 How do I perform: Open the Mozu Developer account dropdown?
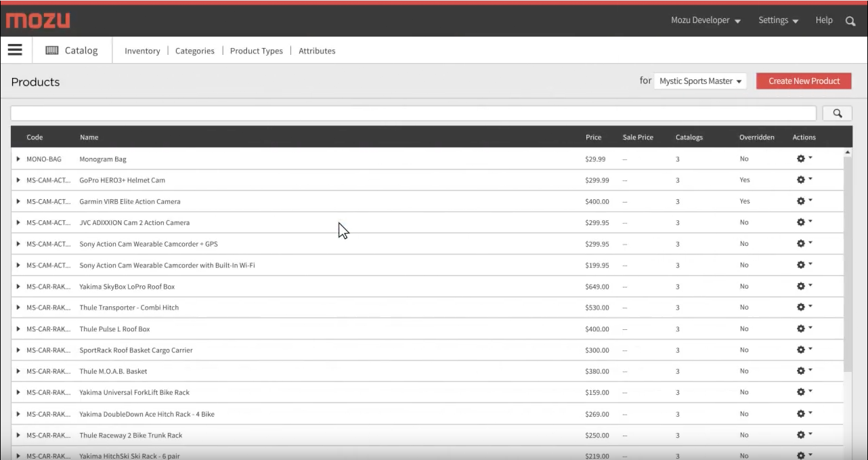point(706,20)
